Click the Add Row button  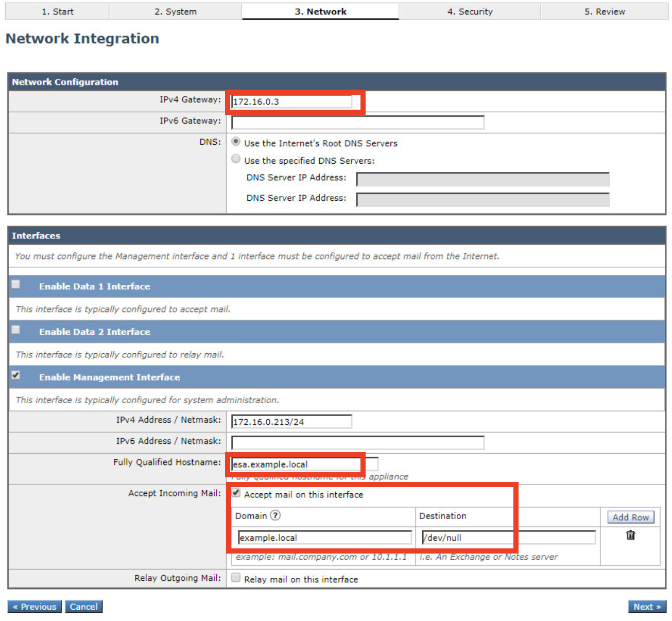coord(630,517)
